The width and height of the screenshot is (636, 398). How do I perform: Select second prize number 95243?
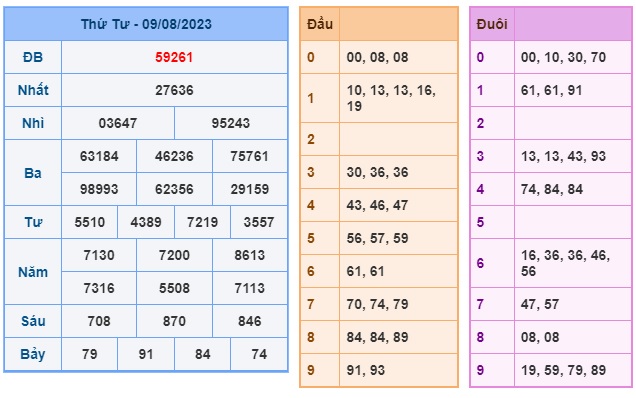(x=231, y=123)
